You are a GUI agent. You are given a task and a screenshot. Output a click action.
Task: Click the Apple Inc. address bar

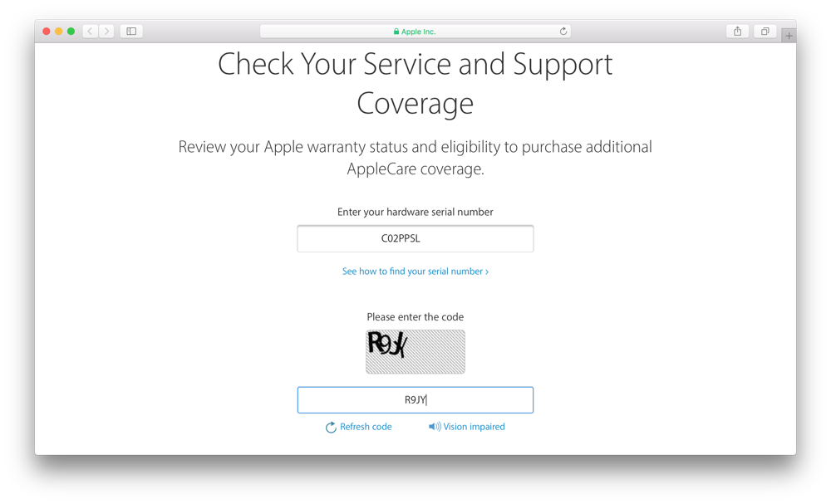[415, 32]
